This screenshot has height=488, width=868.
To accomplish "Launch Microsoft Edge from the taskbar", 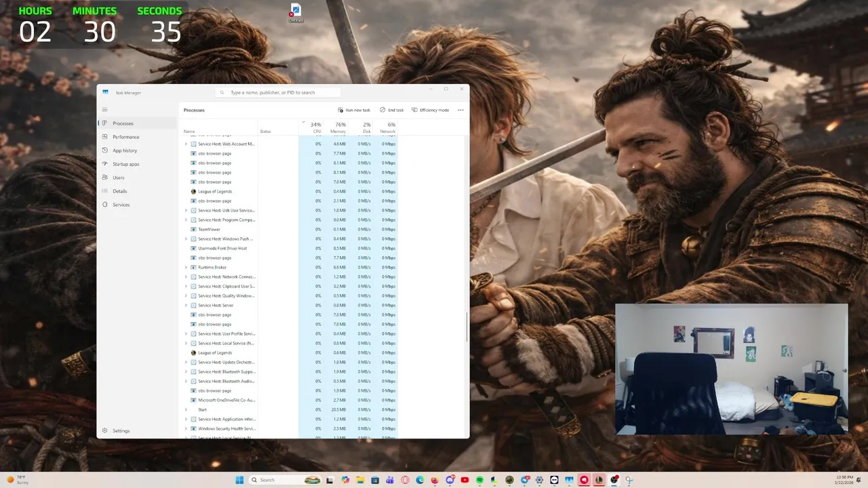I will pos(420,480).
